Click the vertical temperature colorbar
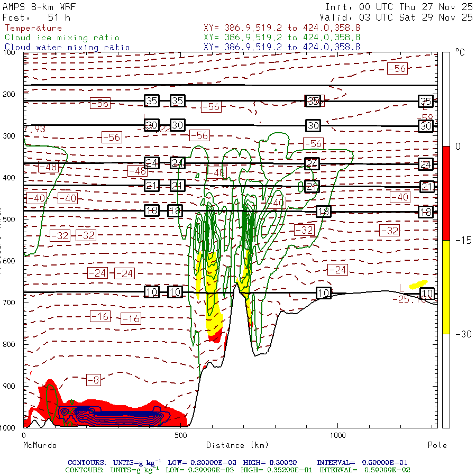Image resolution: width=476 pixels, height=476 pixels. (x=446, y=240)
